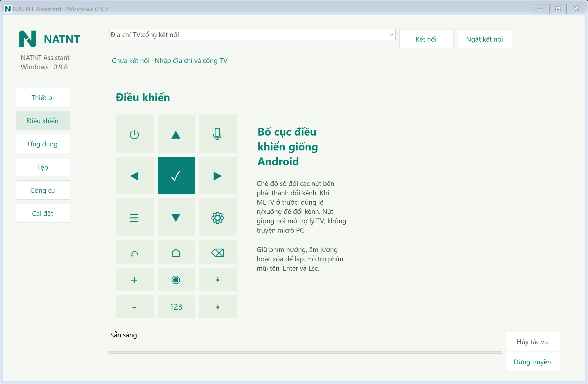This screenshot has width=588, height=384.
Task: Decrease volume with the minus button
Action: click(135, 306)
